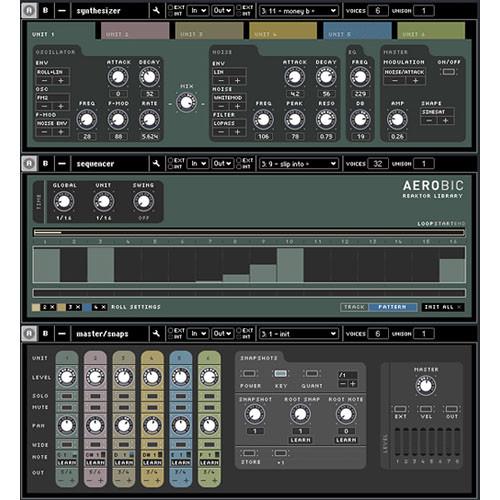Screen dimensions: 500x500
Task: Switch to Unit 5 tab
Action: tap(357, 31)
